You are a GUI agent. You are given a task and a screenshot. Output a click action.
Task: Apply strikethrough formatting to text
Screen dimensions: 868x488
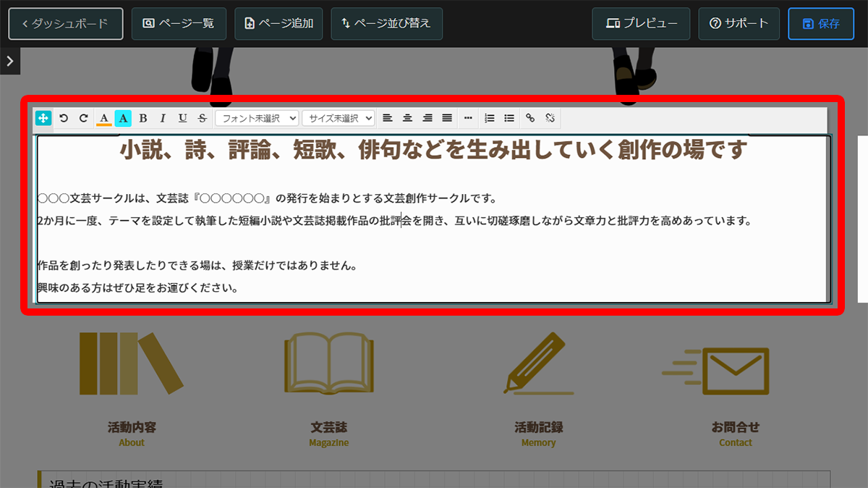[x=202, y=118]
